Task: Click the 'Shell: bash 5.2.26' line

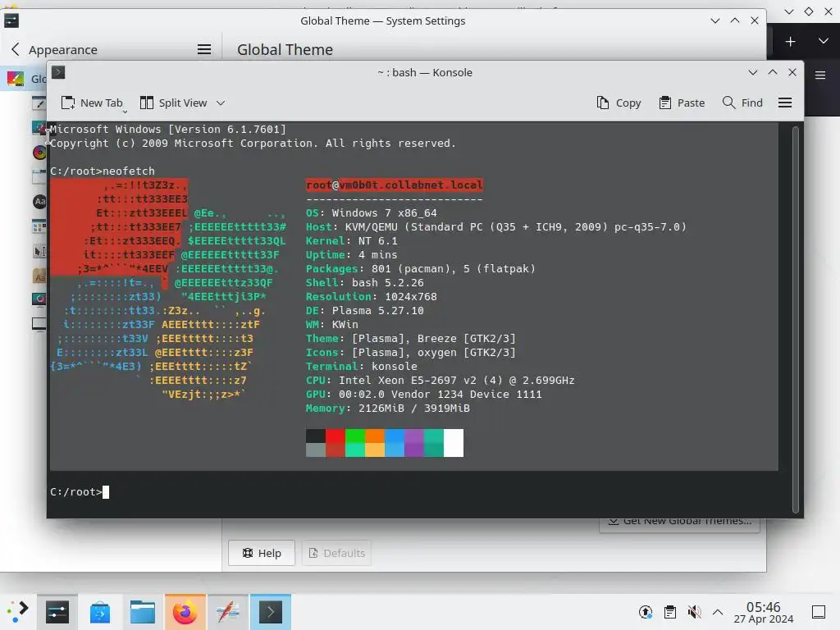Action: (365, 283)
